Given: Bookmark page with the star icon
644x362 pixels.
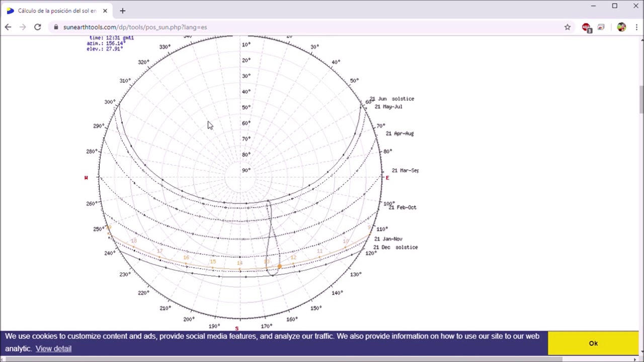Looking at the screenshot, I should tap(568, 27).
